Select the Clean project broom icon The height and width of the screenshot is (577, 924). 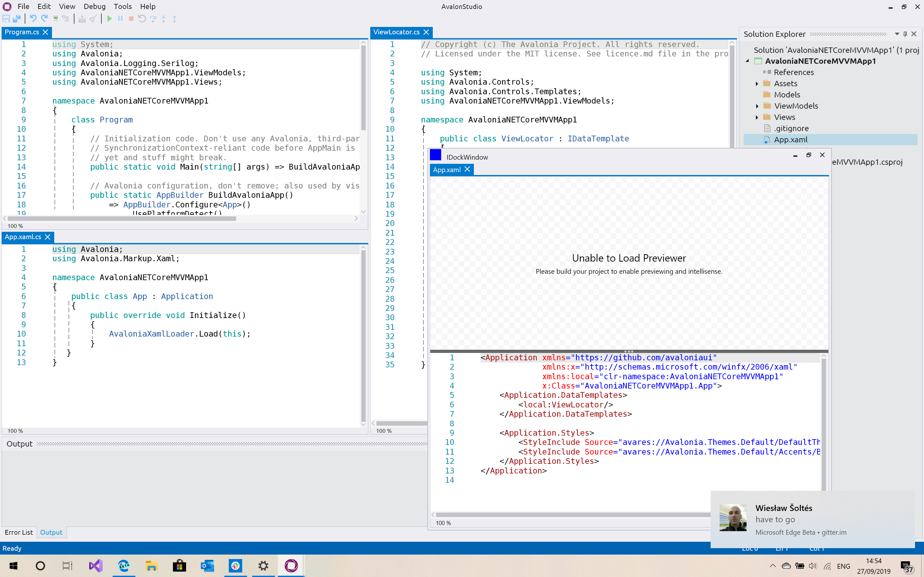[x=93, y=18]
